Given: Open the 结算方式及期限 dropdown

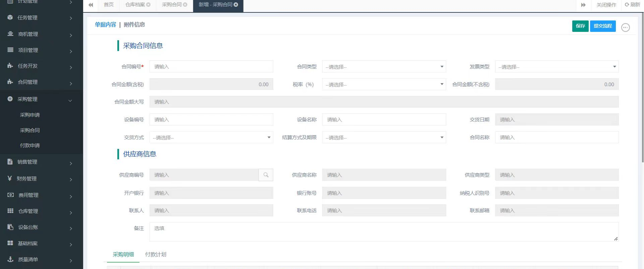Looking at the screenshot, I should coord(384,137).
